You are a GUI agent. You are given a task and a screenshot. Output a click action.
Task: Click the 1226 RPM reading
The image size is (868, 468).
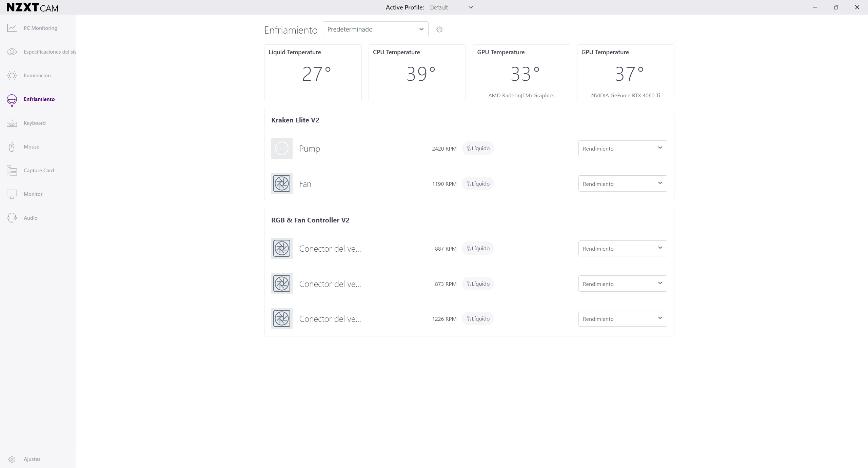coord(444,319)
